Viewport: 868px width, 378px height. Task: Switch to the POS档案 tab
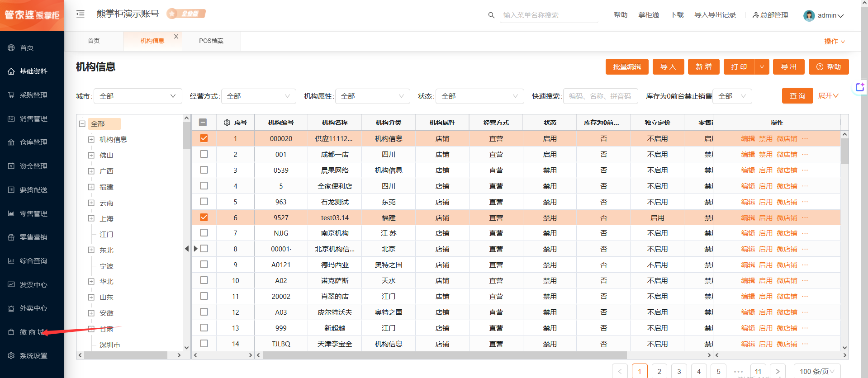pyautogui.click(x=211, y=41)
